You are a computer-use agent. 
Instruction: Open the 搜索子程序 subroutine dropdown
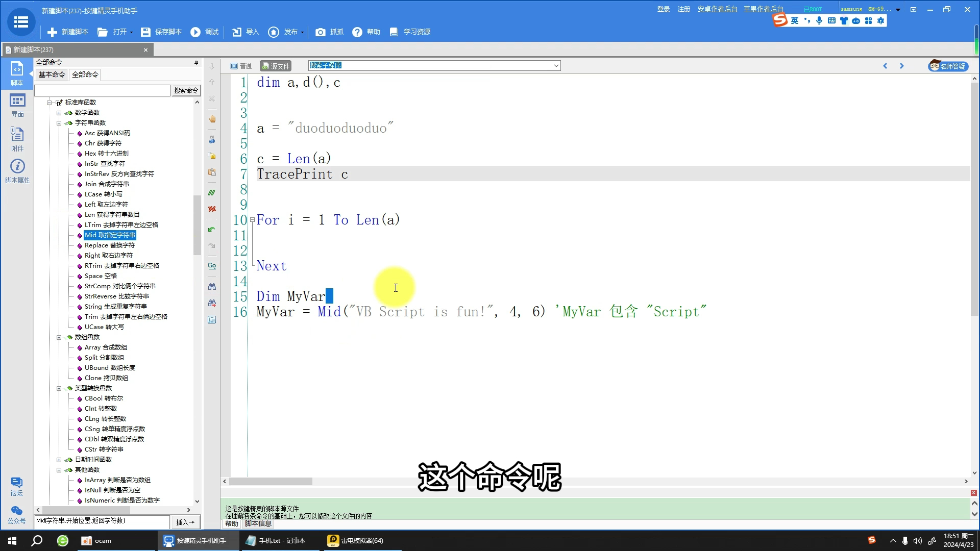pyautogui.click(x=556, y=66)
